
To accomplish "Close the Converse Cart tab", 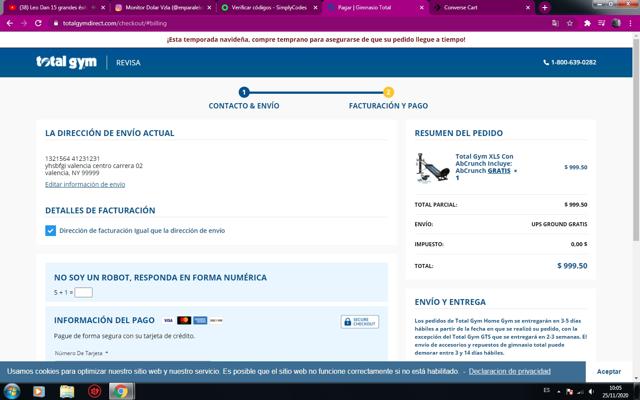I will tap(528, 7).
